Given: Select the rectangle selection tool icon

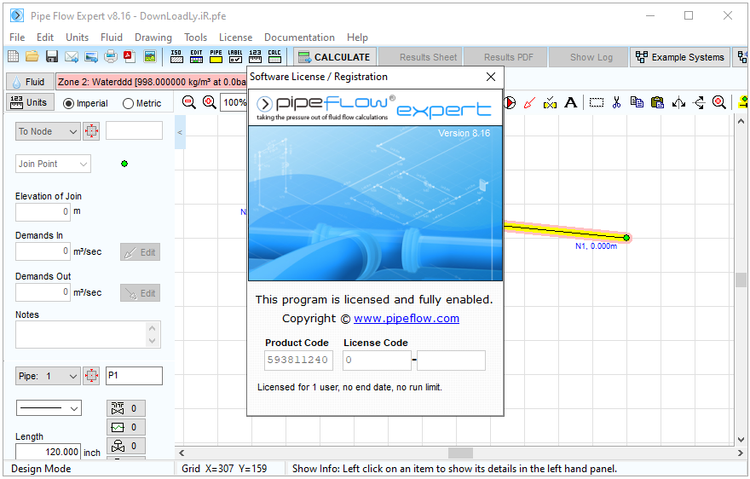Looking at the screenshot, I should [596, 102].
